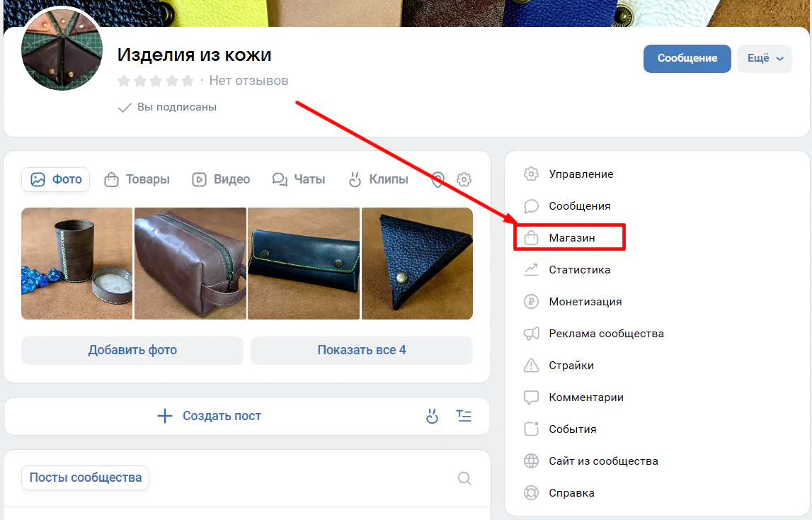Open the dark blue wallet photo
The height and width of the screenshot is (520, 812).
pyautogui.click(x=304, y=264)
